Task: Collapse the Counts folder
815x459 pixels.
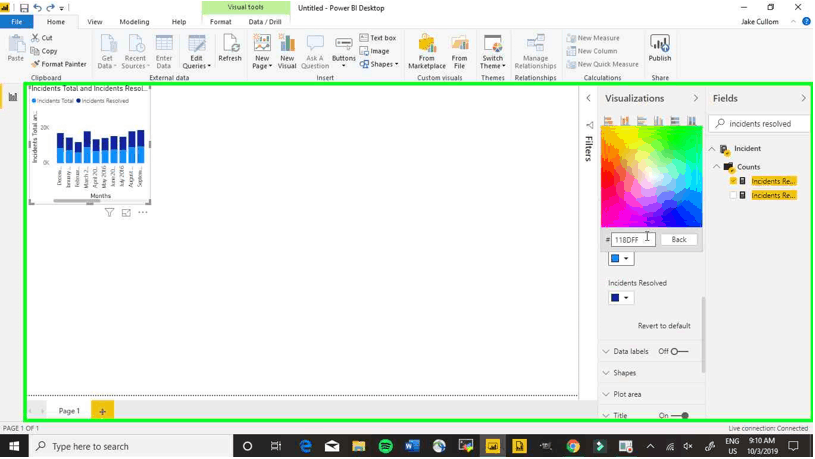Action: pos(717,167)
